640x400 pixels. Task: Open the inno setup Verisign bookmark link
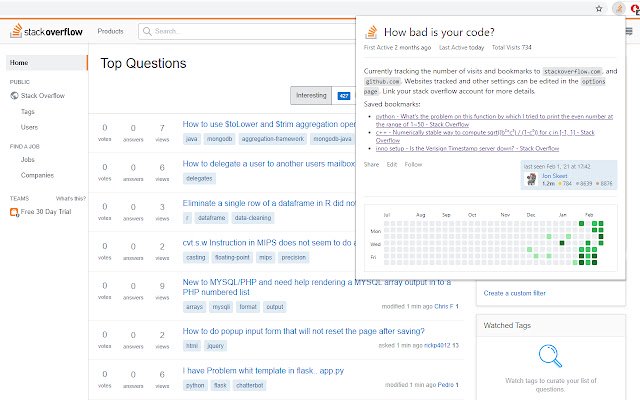[467, 149]
